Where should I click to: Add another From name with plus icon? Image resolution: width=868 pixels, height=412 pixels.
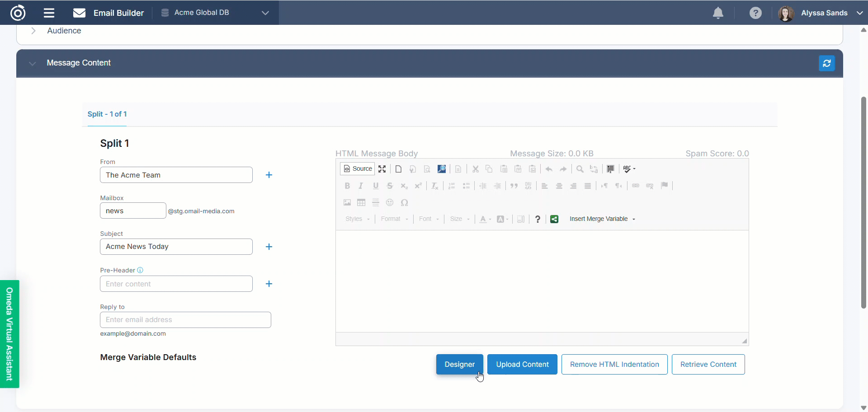pos(269,175)
